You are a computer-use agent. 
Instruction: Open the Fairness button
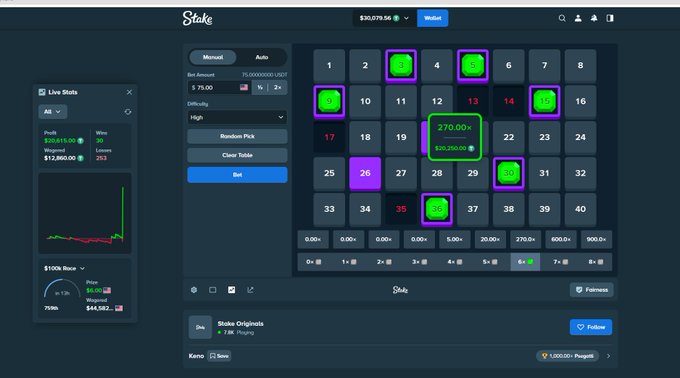[592, 290]
